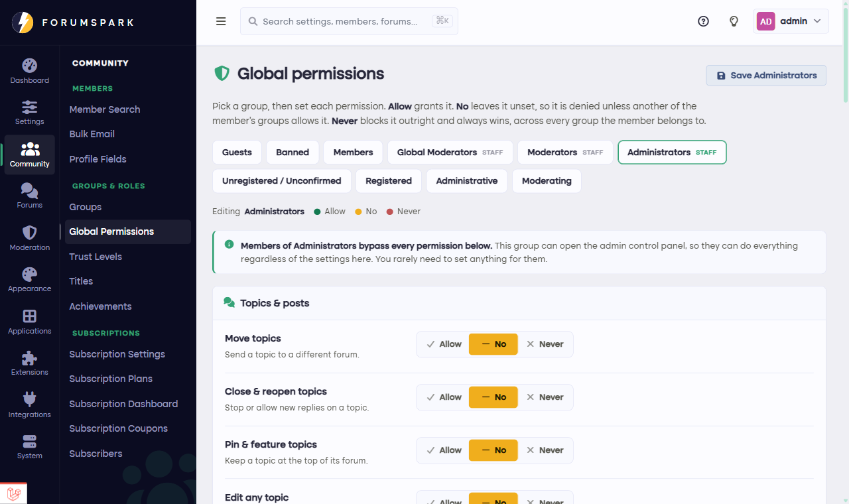
Task: Set Move topics to Allow
Action: pyautogui.click(x=444, y=344)
